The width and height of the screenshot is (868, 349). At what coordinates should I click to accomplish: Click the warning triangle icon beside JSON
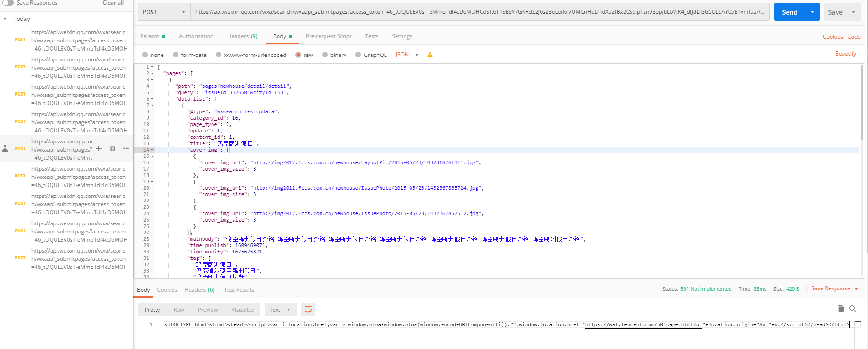[x=430, y=55]
